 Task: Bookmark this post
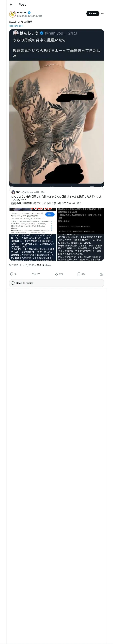click(79, 274)
